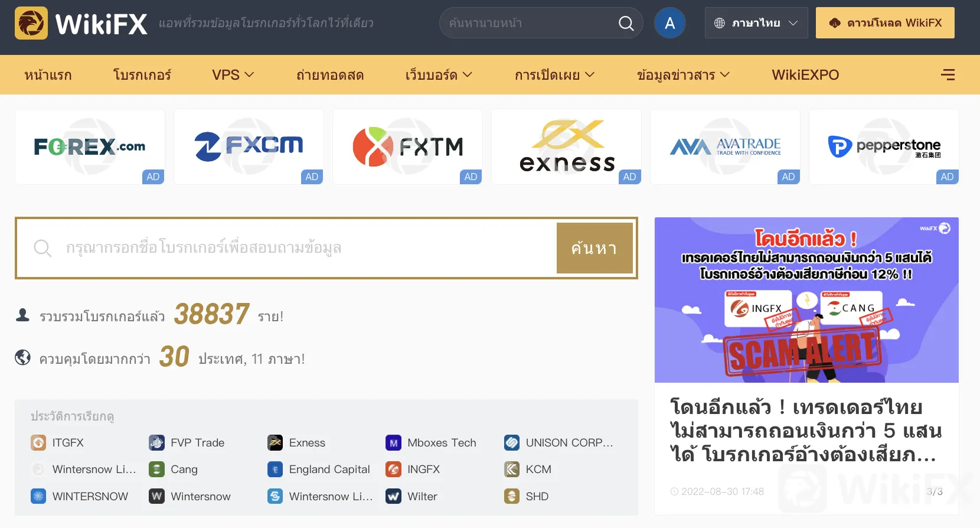This screenshot has height=528, width=980.
Task: Click the INGFX orange broker icon
Action: [x=393, y=469]
